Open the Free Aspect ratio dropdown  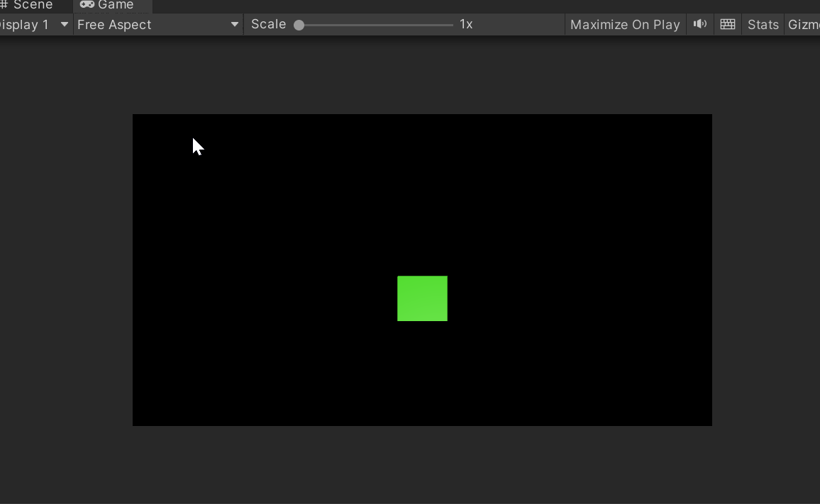[157, 24]
